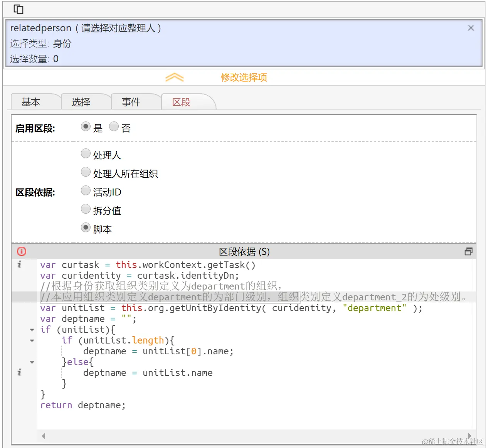Collapse the if (unitList) code block
This screenshot has width=486, height=448.
[32, 330]
